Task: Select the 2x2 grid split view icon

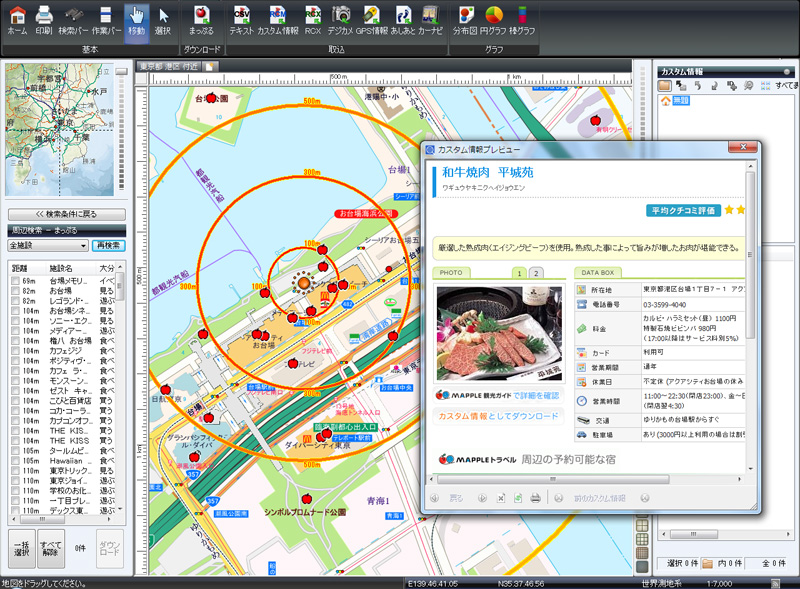Action: [x=642, y=526]
